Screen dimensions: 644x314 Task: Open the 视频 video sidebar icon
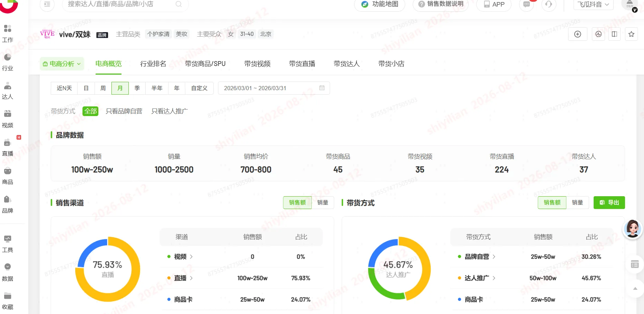(x=8, y=119)
